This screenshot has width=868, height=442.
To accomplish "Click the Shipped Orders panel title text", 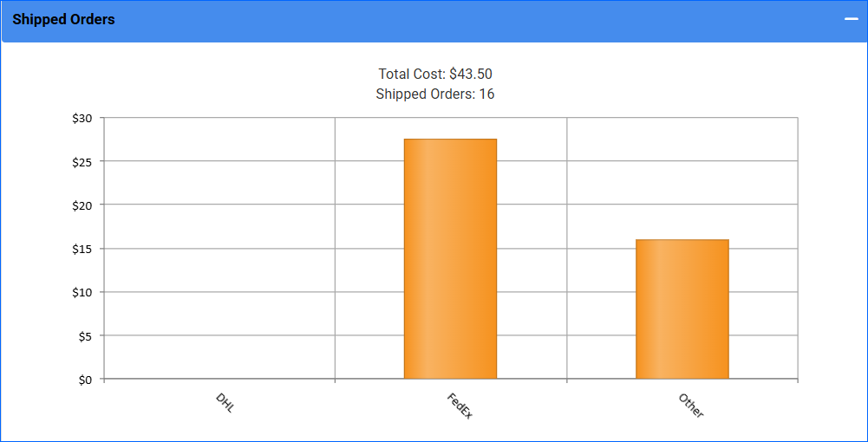I will tap(63, 19).
